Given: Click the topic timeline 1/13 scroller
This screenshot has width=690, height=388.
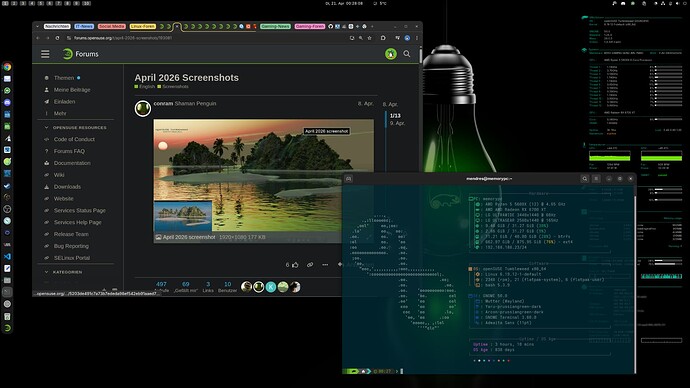Looking at the screenshot, I should (x=395, y=116).
